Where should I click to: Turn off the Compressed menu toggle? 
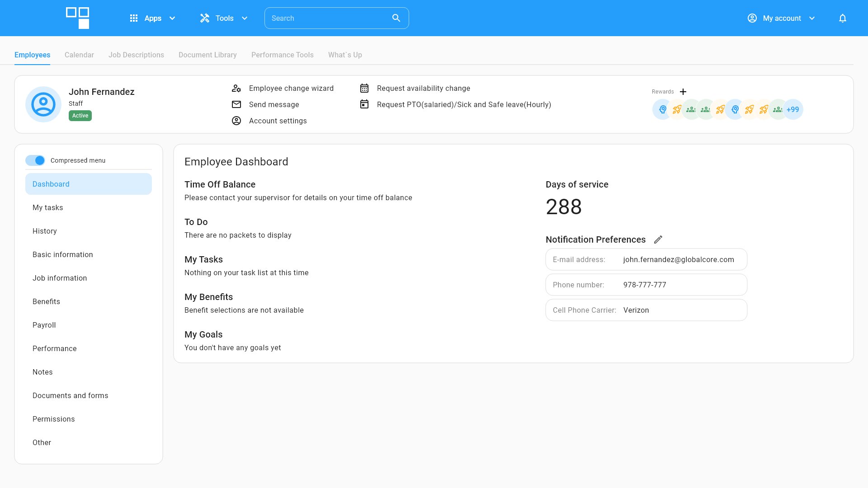tap(35, 160)
